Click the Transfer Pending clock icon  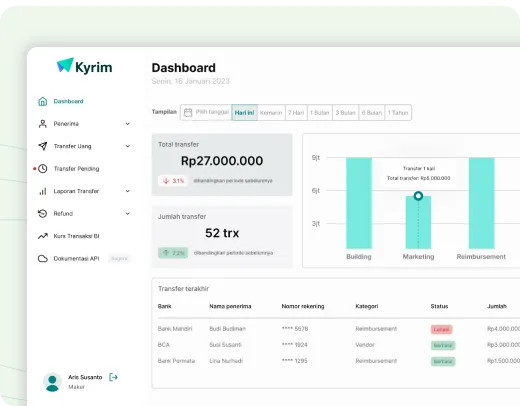tap(43, 169)
